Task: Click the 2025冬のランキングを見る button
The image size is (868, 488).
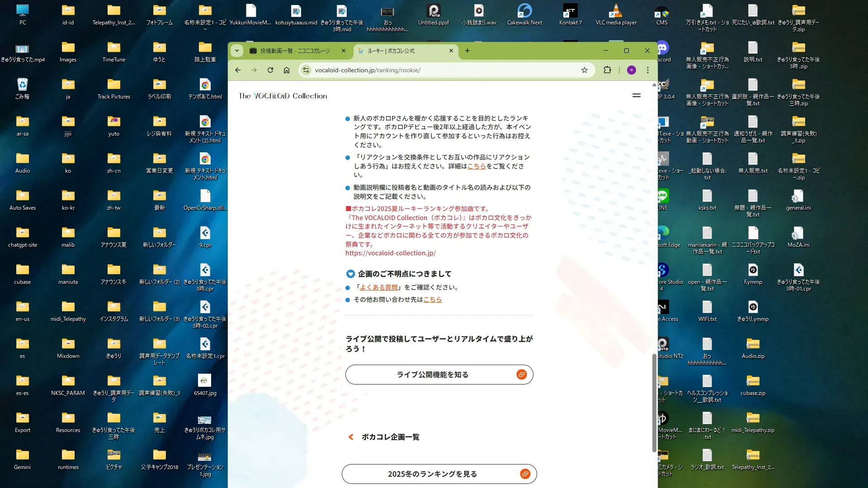Action: 439,474
